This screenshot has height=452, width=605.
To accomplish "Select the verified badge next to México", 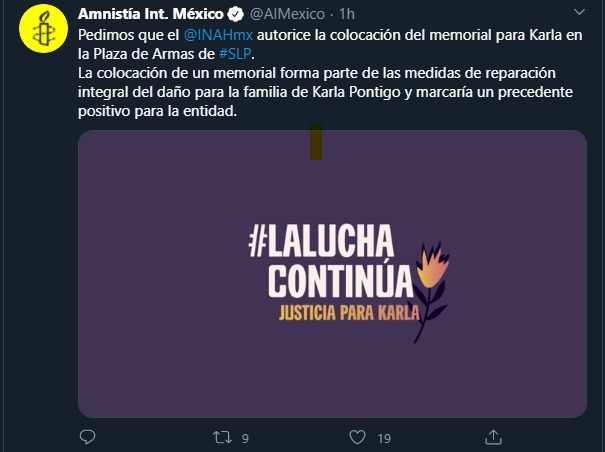I will (235, 14).
